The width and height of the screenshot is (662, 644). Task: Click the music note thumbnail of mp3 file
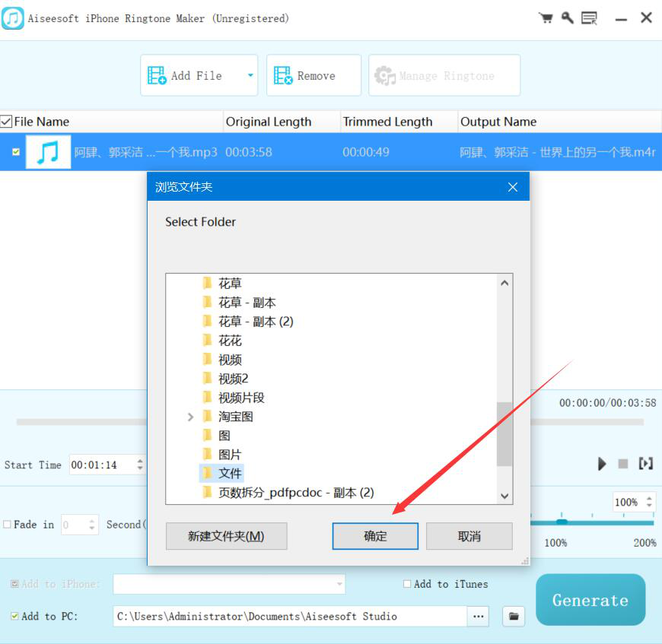tap(48, 152)
